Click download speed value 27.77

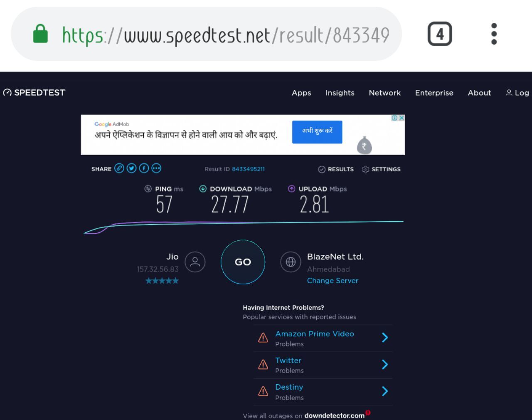(x=229, y=204)
